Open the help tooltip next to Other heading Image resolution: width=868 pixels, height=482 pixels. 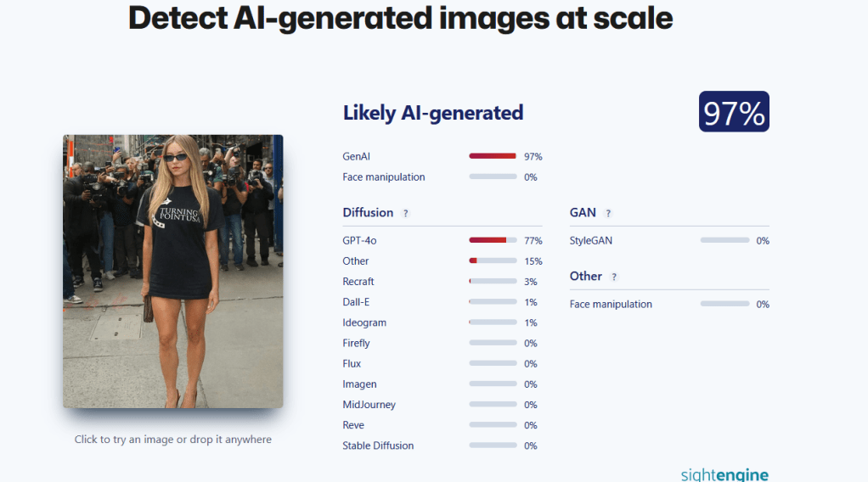tap(614, 277)
